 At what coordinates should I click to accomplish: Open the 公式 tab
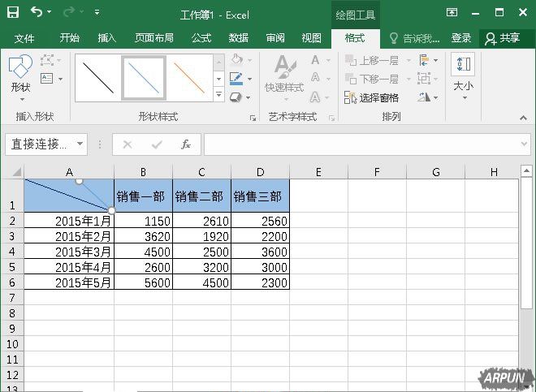[201, 37]
